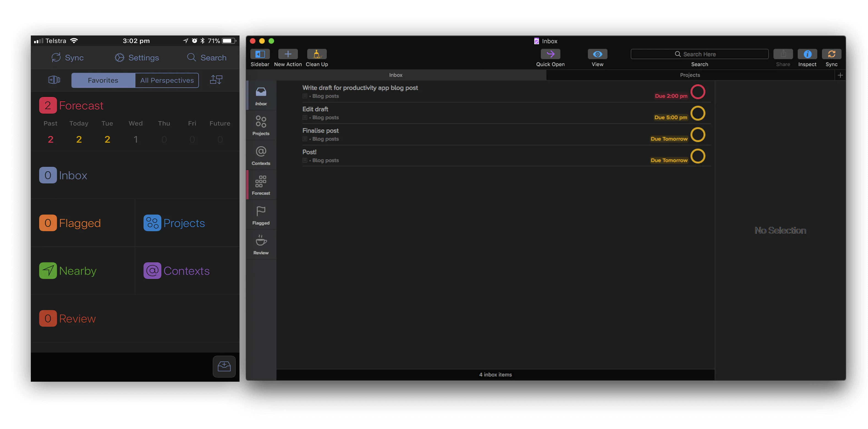Select the 'Edit draft' task title

(x=315, y=109)
